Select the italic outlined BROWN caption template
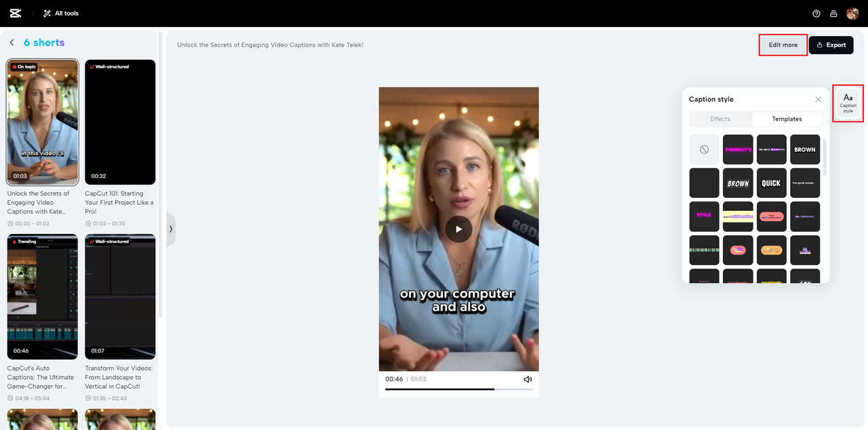 click(738, 183)
